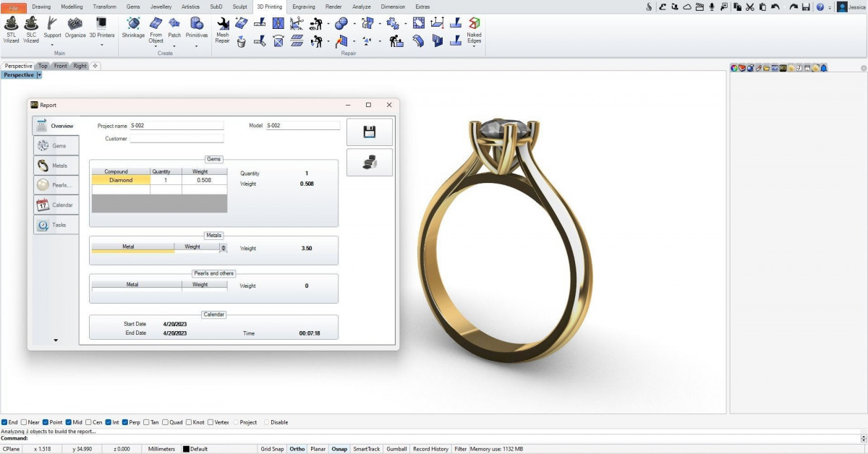Image resolution: width=868 pixels, height=454 pixels.
Task: Open the Tasks section in Report
Action: tap(56, 225)
